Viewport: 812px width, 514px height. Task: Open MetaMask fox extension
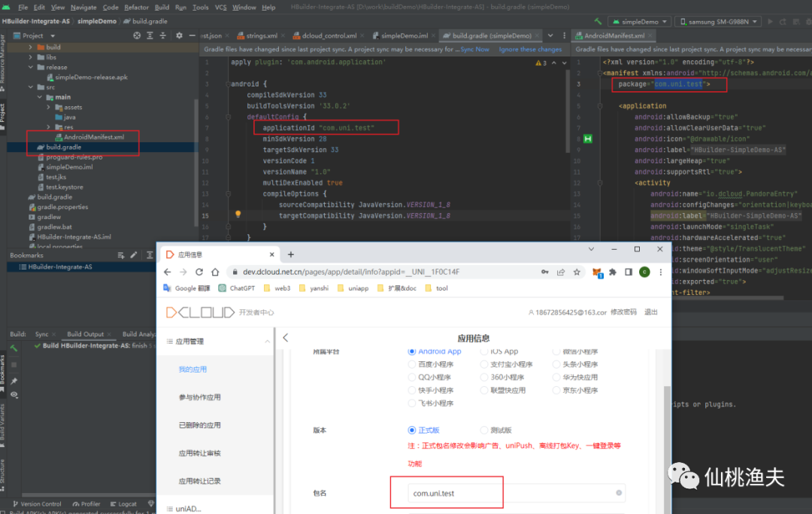(597, 272)
